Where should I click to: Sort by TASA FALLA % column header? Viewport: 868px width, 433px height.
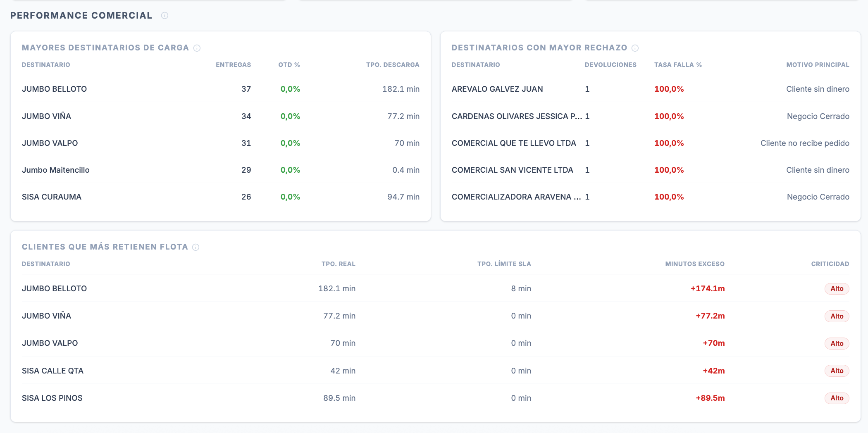678,65
